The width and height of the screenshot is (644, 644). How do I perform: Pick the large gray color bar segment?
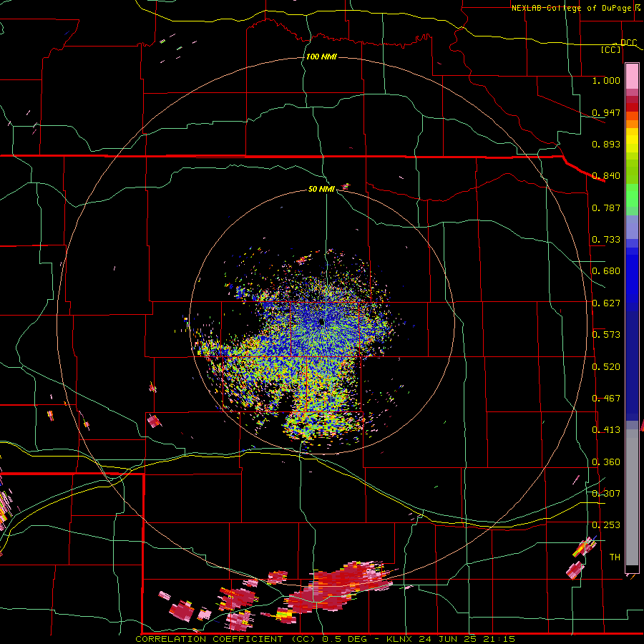[632, 497]
